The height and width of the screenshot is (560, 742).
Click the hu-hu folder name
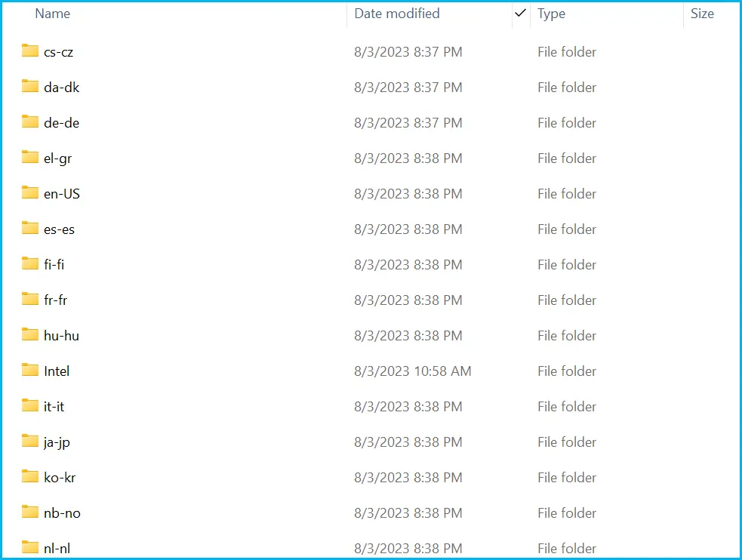click(61, 336)
